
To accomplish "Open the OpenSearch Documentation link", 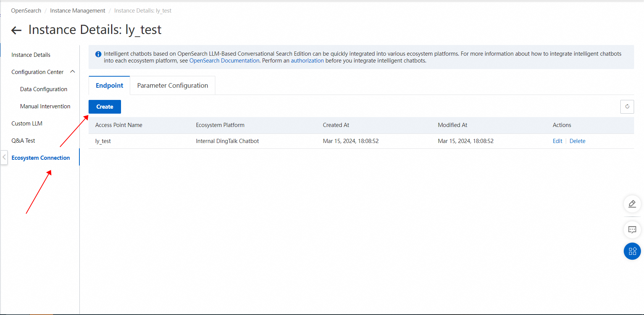I will point(224,61).
